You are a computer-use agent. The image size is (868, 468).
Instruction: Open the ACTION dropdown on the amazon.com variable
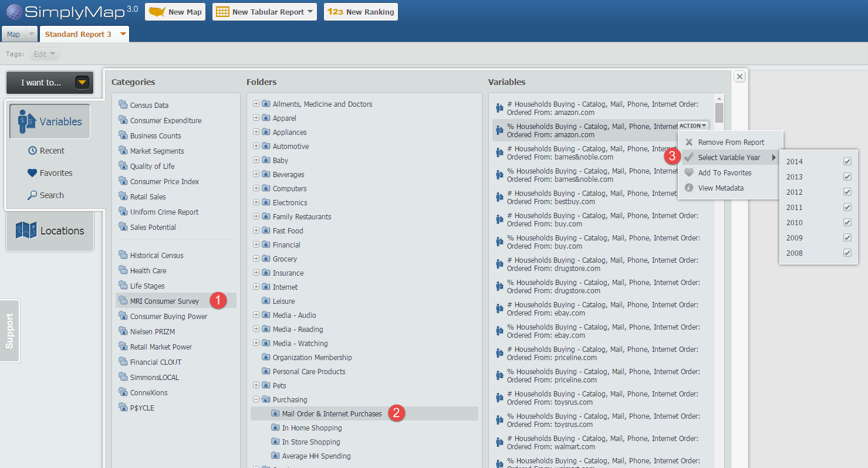(x=693, y=126)
